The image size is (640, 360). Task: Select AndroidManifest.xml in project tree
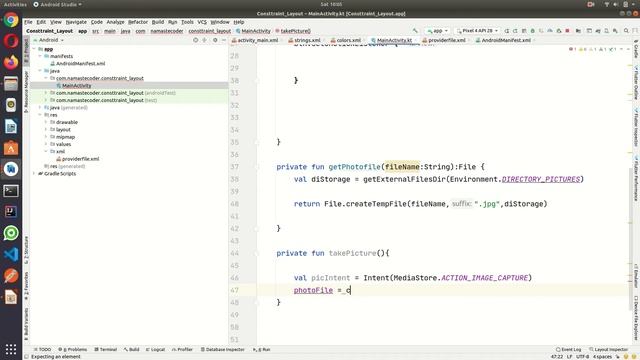click(x=80, y=64)
